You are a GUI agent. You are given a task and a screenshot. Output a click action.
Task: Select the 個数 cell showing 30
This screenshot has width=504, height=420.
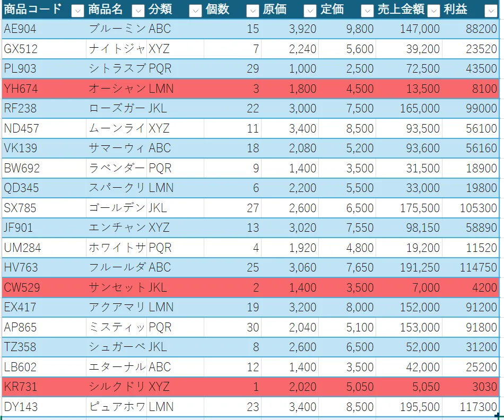[232, 328]
